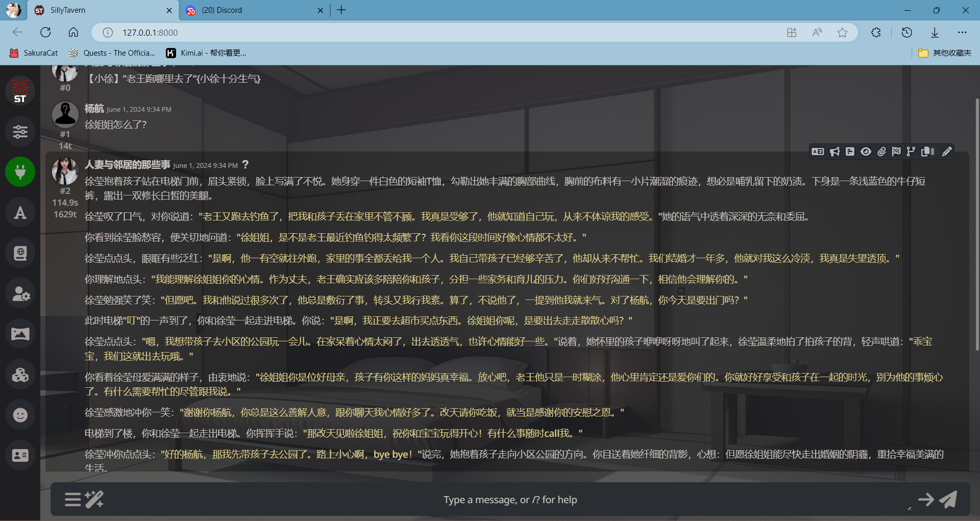Screen dimensions: 980x521
Task: Open the persona management smiley icon
Action: click(x=20, y=415)
